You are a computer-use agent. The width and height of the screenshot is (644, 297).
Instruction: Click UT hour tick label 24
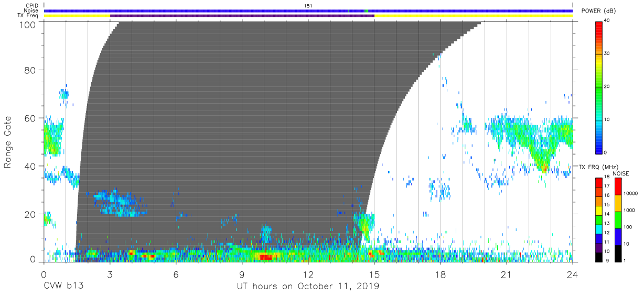point(572,274)
